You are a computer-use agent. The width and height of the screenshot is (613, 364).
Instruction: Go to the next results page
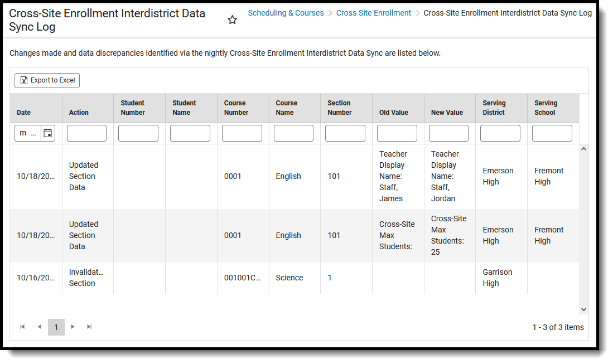pyautogui.click(x=73, y=327)
